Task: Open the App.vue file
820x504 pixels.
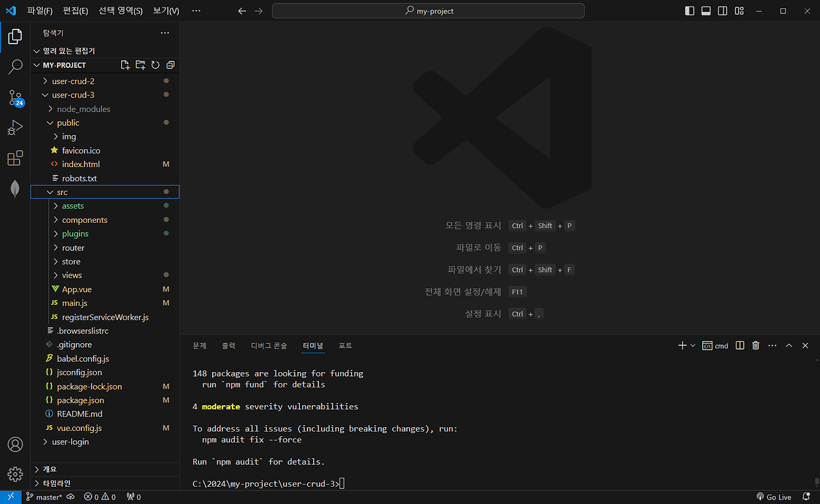Action: [105, 289]
